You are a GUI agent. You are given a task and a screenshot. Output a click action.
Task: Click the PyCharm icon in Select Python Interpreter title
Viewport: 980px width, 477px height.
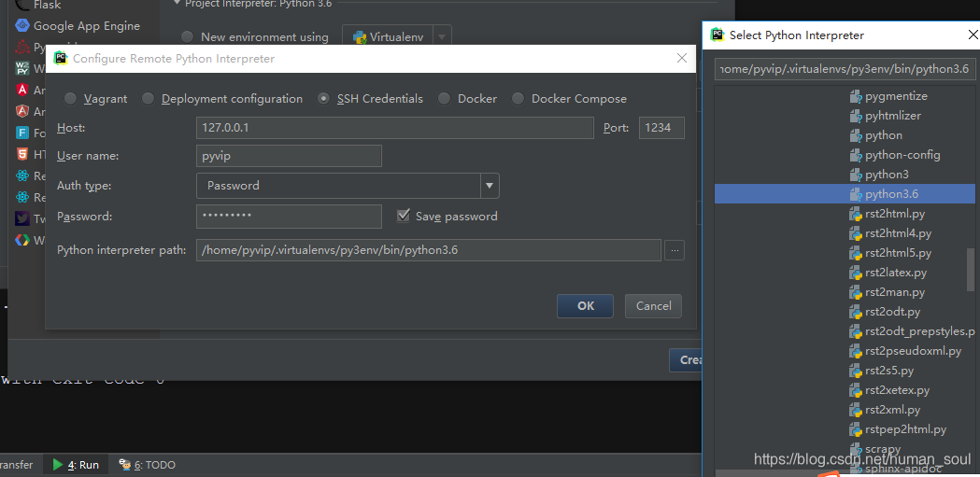pos(717,35)
